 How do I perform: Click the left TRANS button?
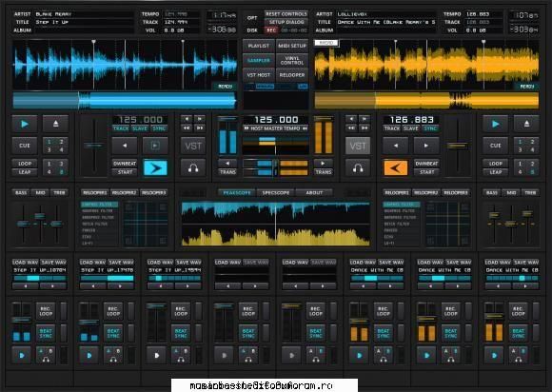pyautogui.click(x=227, y=172)
